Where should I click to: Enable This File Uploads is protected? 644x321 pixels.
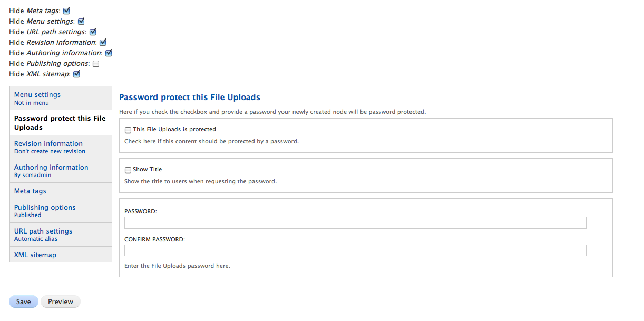(128, 130)
